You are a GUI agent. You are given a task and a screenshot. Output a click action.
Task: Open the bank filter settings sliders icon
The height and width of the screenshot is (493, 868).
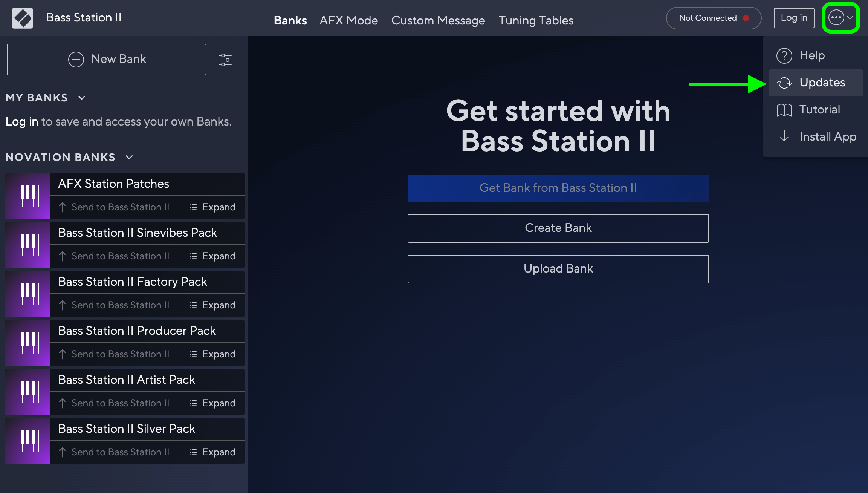click(x=225, y=60)
